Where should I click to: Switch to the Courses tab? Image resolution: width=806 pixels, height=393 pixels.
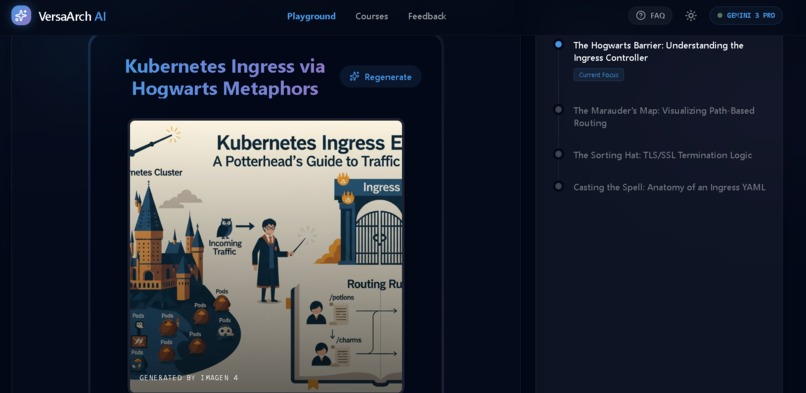click(x=372, y=16)
